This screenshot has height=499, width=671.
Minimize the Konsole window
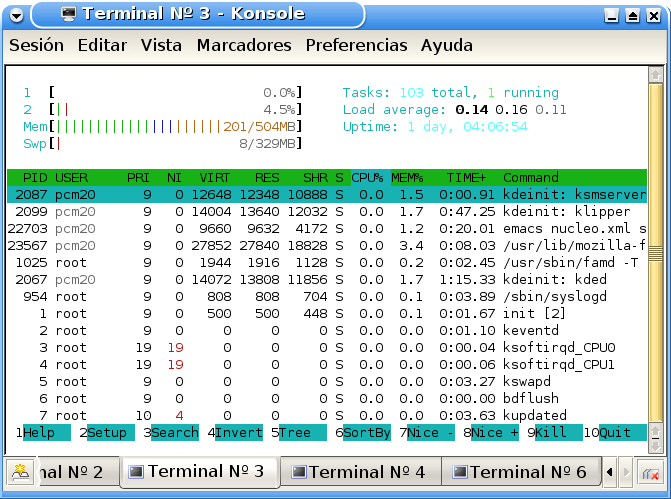point(611,15)
